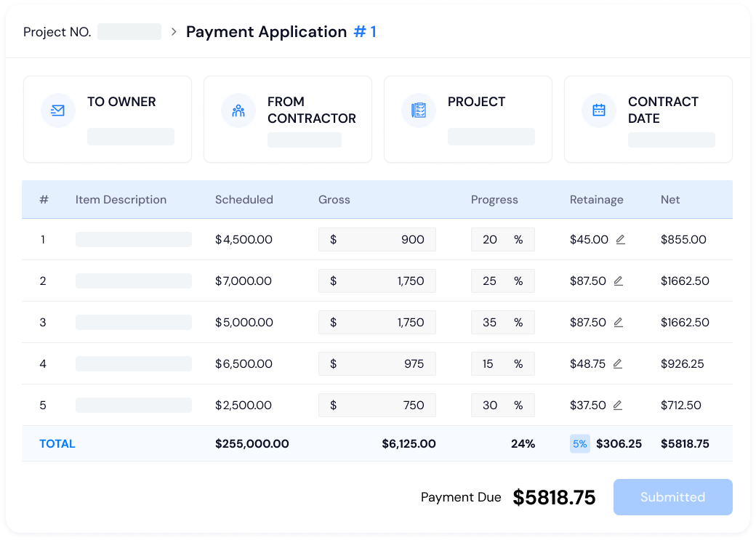Click the TO OWNER envelope icon
The width and height of the screenshot is (756, 540).
click(57, 110)
